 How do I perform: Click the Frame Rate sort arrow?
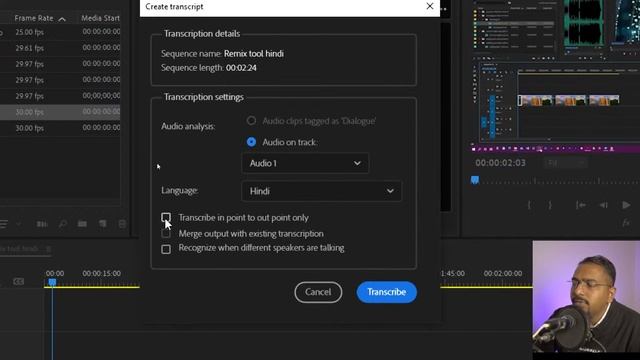62,19
